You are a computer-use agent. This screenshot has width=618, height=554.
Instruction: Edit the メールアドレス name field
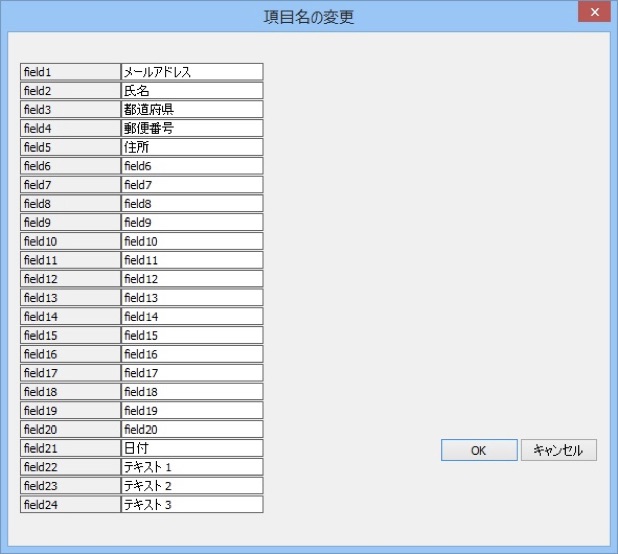pos(192,72)
